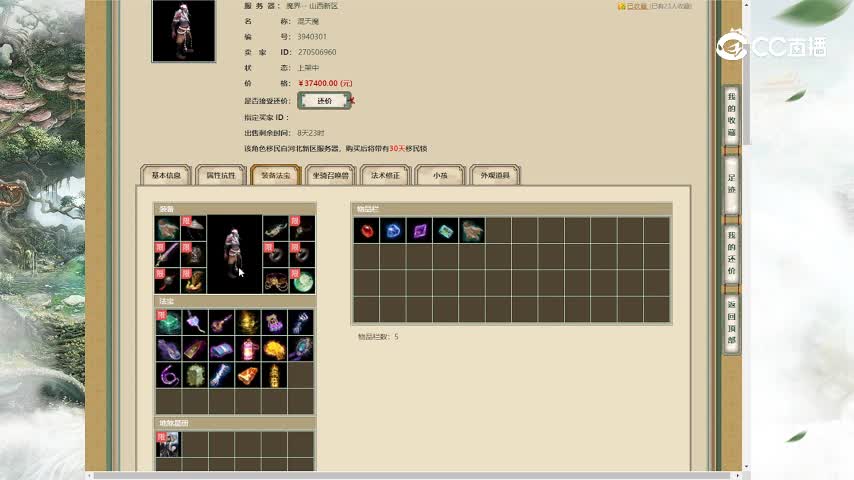The width and height of the screenshot is (854, 480).
Task: Click the red gem in the inventory
Action: coord(367,230)
